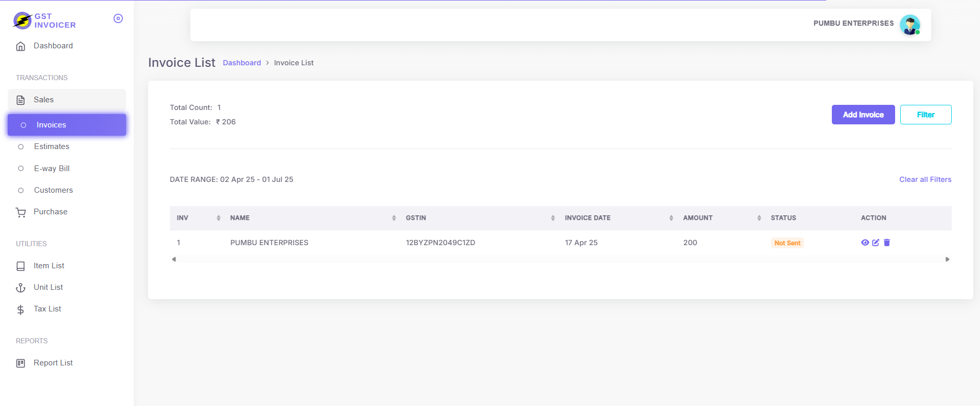The image size is (980, 406).
Task: Click the GST Invoicer lightning logo
Action: [23, 21]
